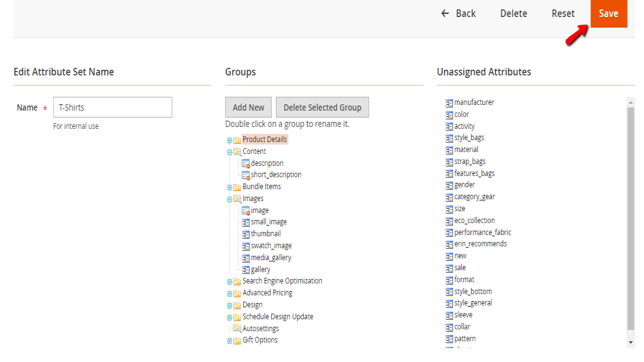Click the color attribute icon
Viewport: 644px width, 362px height.
(x=449, y=115)
